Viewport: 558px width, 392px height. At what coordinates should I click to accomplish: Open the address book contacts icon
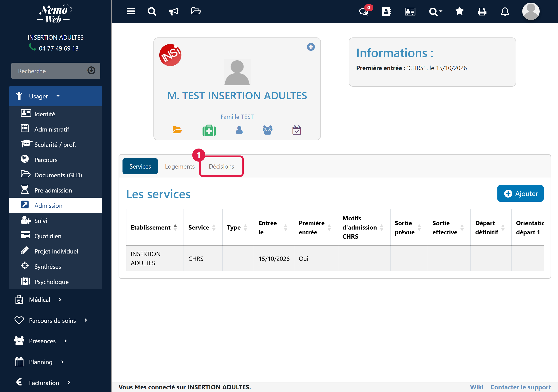[386, 11]
